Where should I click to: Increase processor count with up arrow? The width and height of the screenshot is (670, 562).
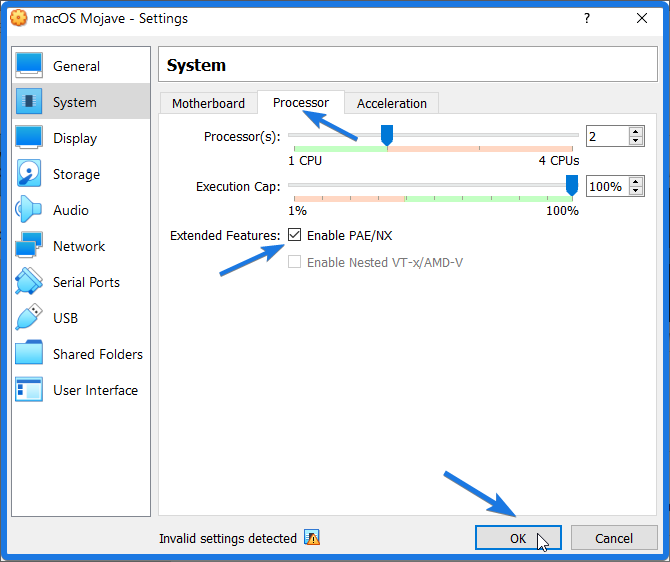tap(636, 132)
